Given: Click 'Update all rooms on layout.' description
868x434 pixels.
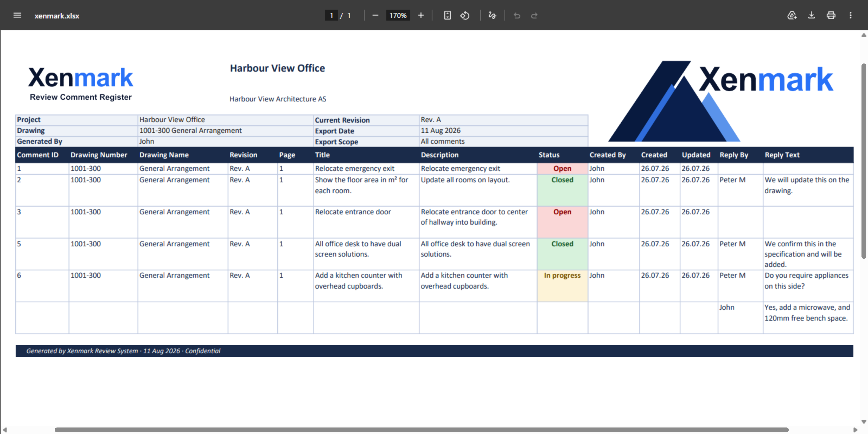Looking at the screenshot, I should pyautogui.click(x=465, y=180).
